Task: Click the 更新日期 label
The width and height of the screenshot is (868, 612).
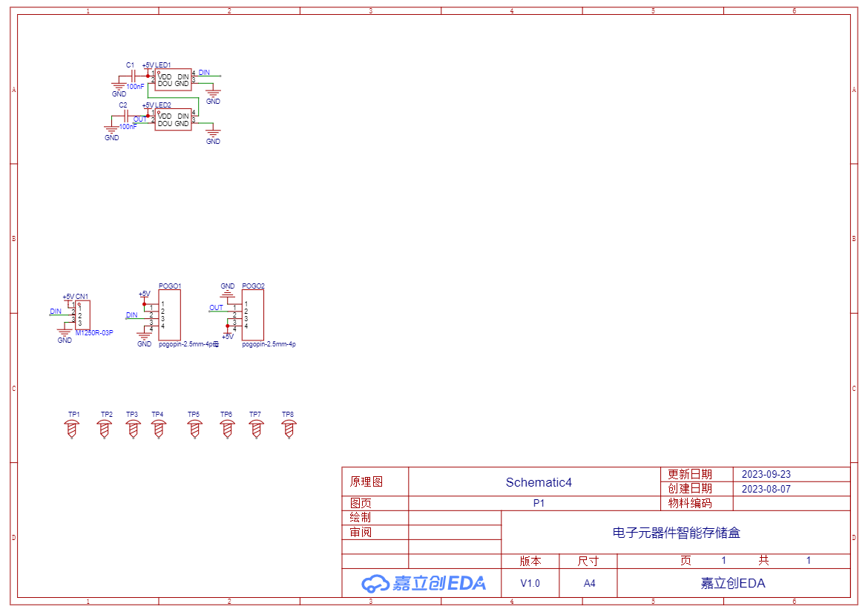Action: point(690,475)
